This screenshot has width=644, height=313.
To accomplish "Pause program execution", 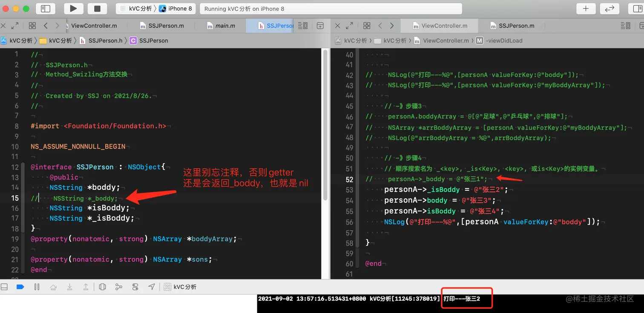I will coord(37,287).
